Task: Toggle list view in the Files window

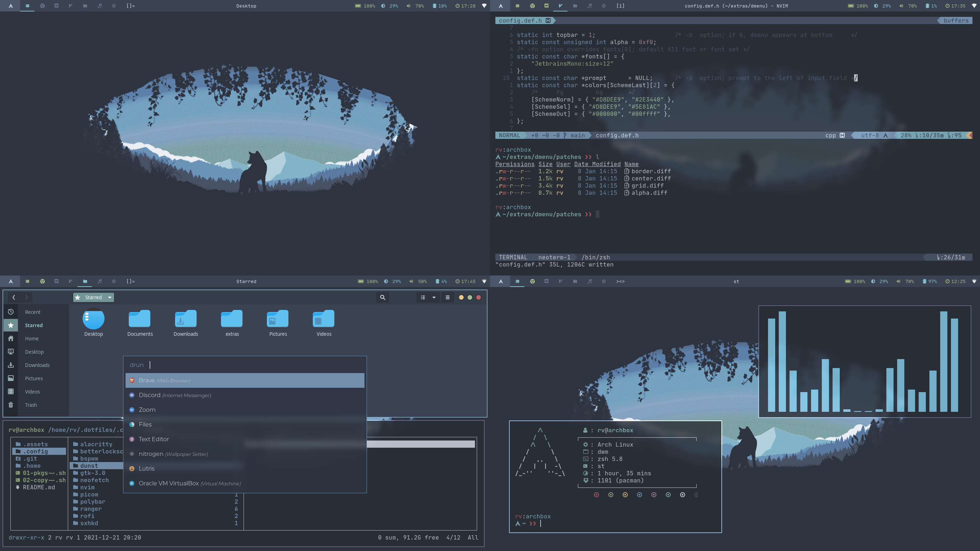Action: tap(423, 298)
